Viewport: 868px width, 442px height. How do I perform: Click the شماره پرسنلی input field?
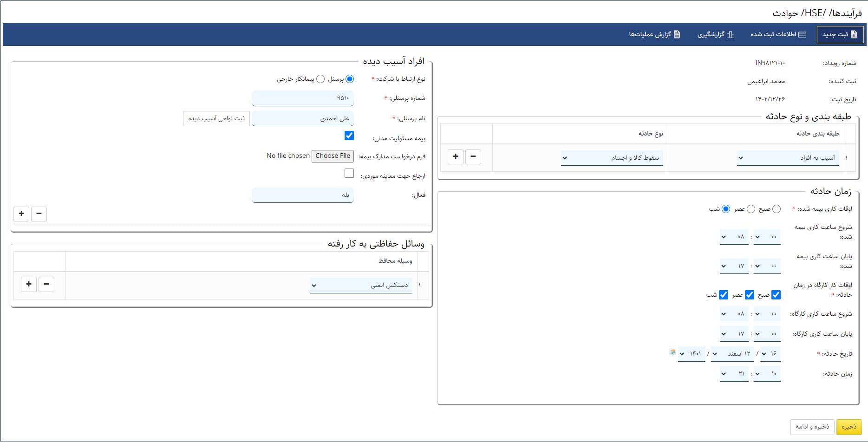[x=303, y=98]
